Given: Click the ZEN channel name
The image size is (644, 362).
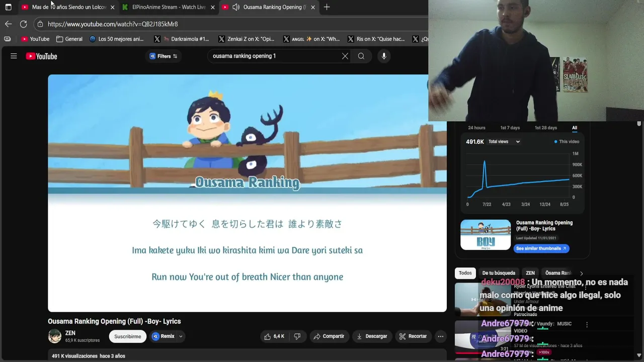Looking at the screenshot, I should coord(70,333).
